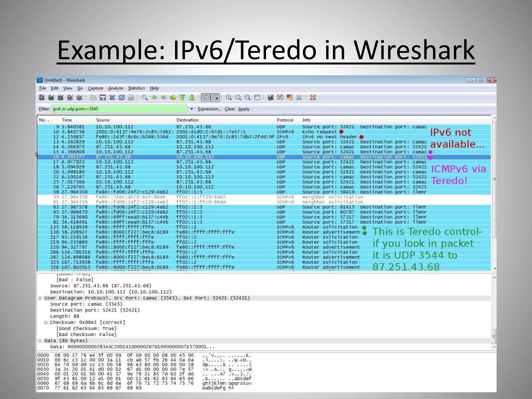Sort by the Source column header
532x399 pixels.
[x=134, y=120]
